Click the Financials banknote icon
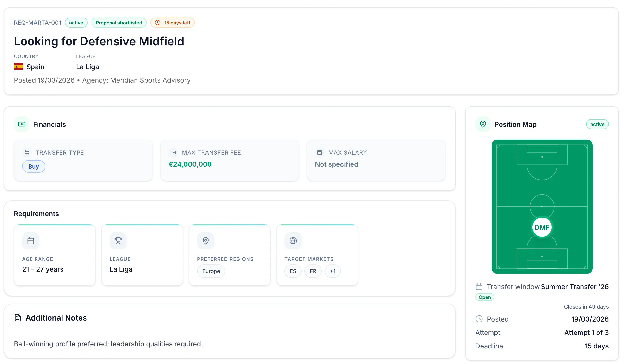The height and width of the screenshot is (364, 624). click(22, 124)
